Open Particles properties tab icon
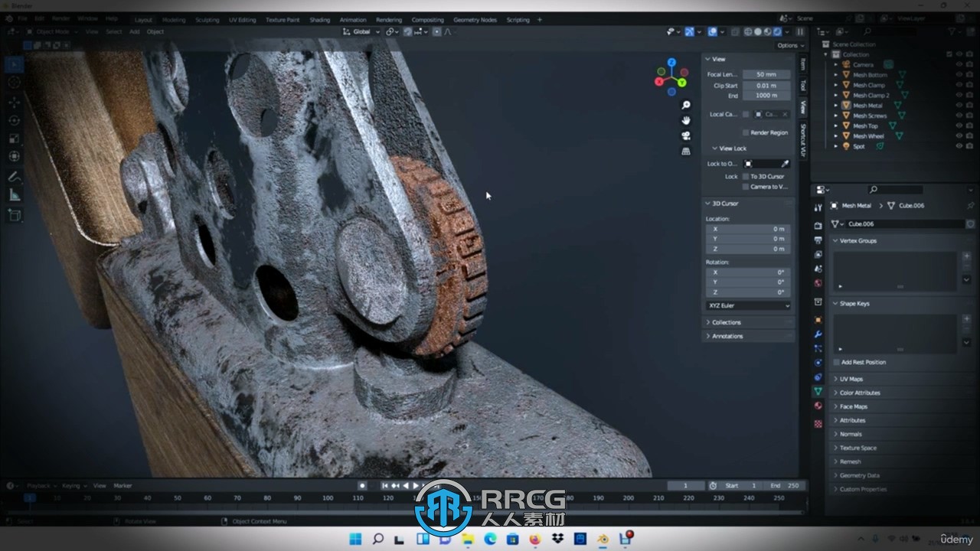Viewport: 980px width, 551px height. tap(818, 348)
